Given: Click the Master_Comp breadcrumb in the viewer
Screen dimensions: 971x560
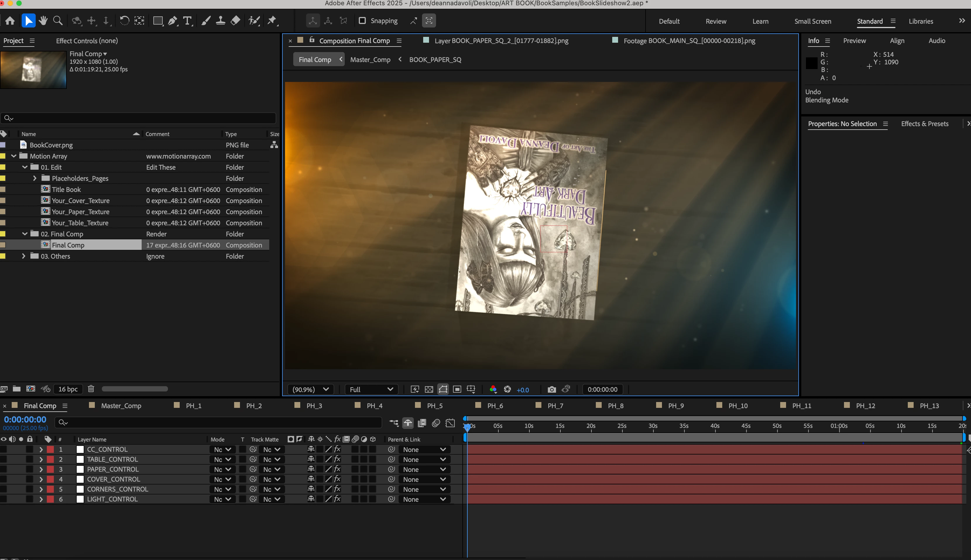Looking at the screenshot, I should pos(370,60).
